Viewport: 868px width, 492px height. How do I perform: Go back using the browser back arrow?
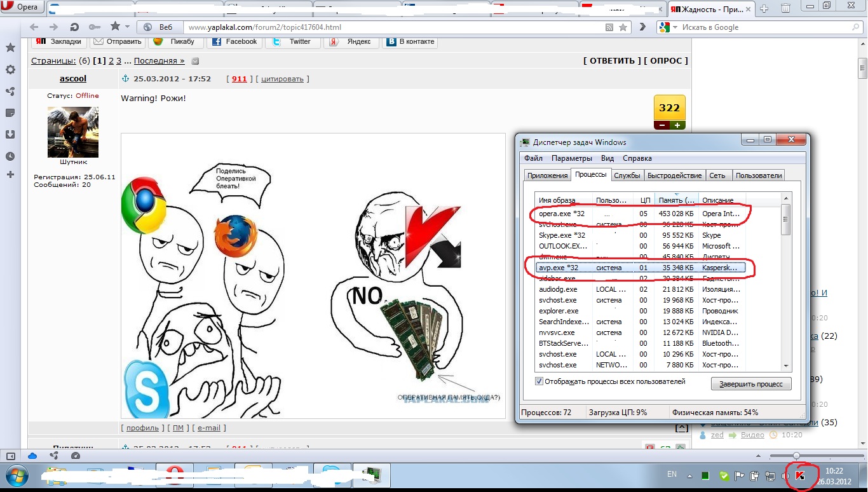34,27
